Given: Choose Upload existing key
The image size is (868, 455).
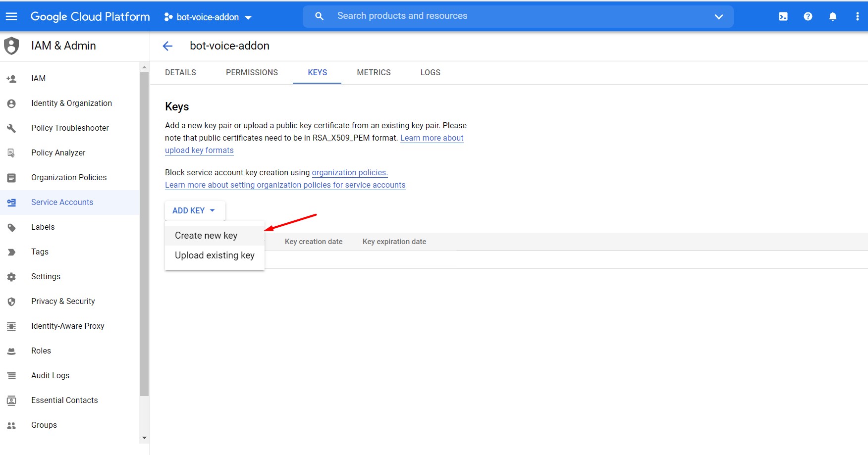Looking at the screenshot, I should coord(215,255).
